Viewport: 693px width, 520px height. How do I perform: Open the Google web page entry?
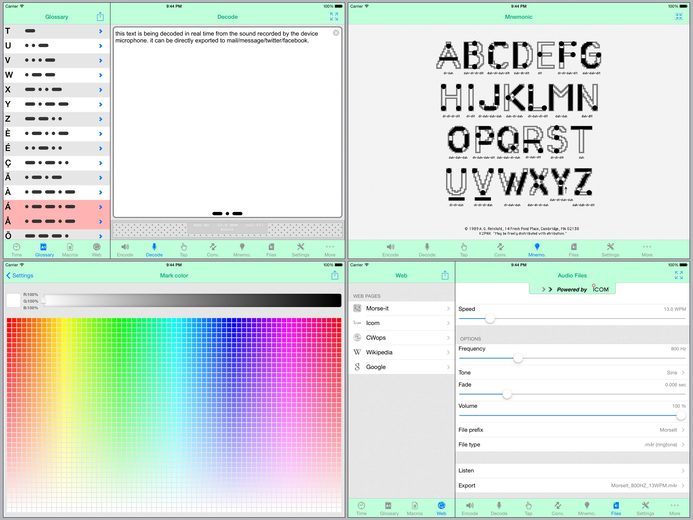401,367
